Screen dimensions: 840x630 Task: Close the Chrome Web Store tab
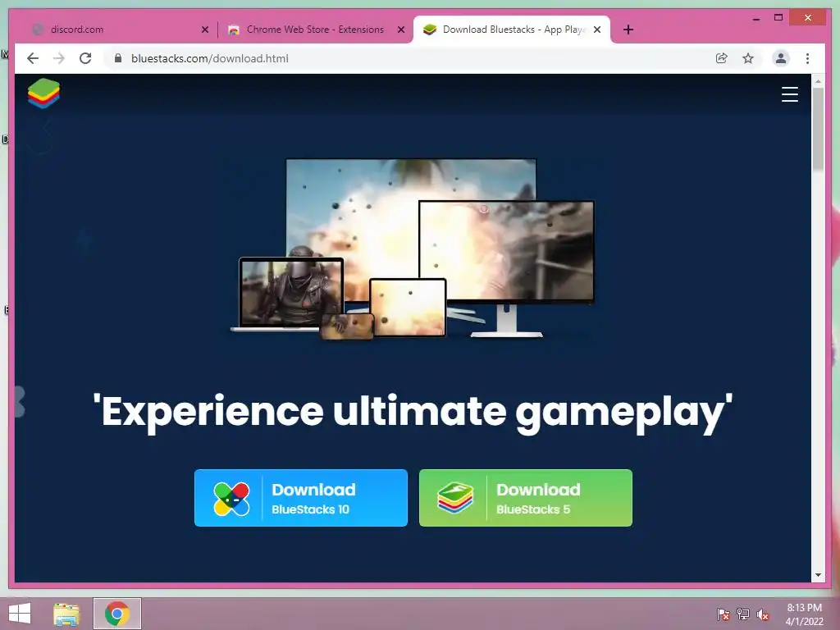[x=400, y=30]
